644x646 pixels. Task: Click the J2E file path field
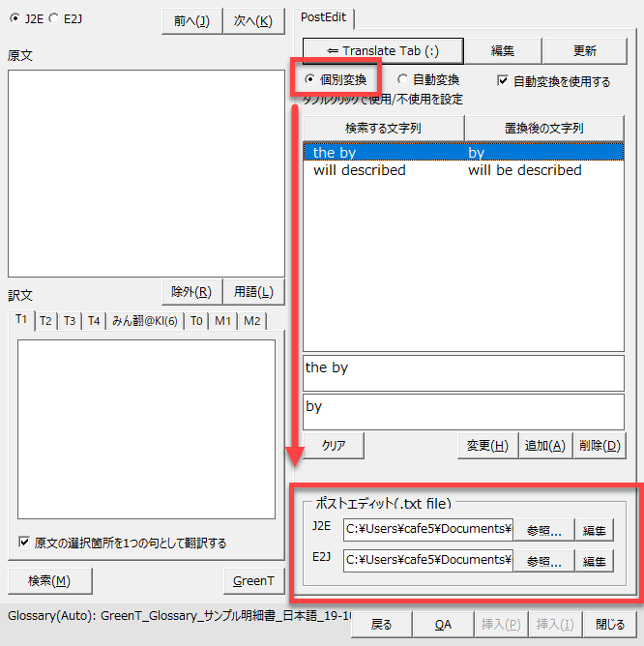(x=427, y=529)
